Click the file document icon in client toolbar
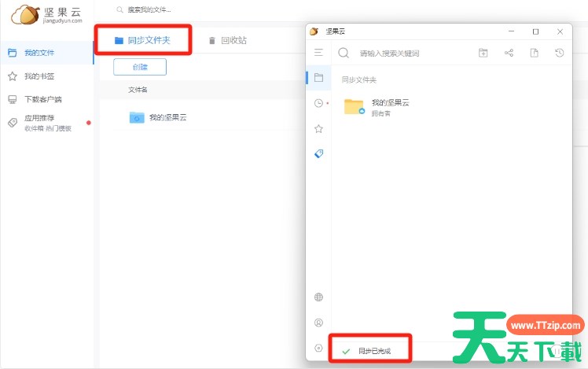This screenshot has height=369, width=588. coord(534,53)
